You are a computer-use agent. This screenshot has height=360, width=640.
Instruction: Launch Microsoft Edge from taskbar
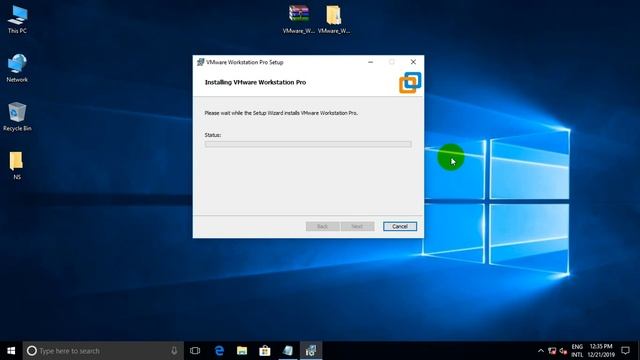tap(219, 351)
